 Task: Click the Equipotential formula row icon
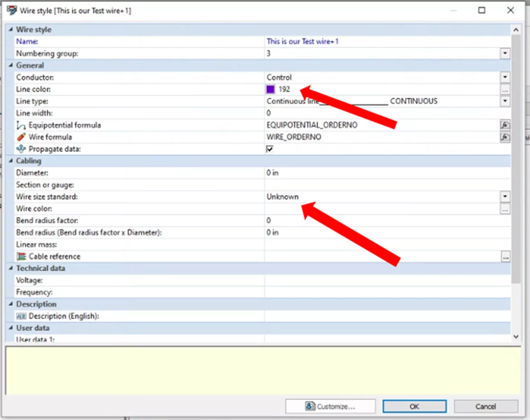(21, 125)
